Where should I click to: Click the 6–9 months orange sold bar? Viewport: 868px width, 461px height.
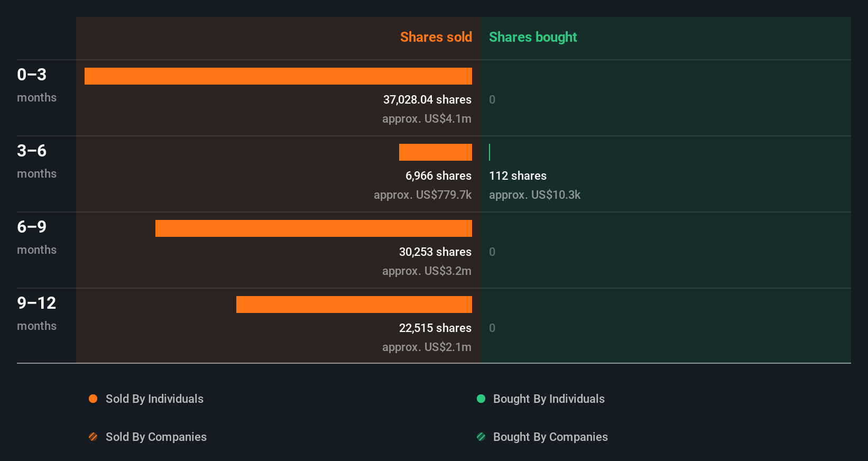click(313, 228)
